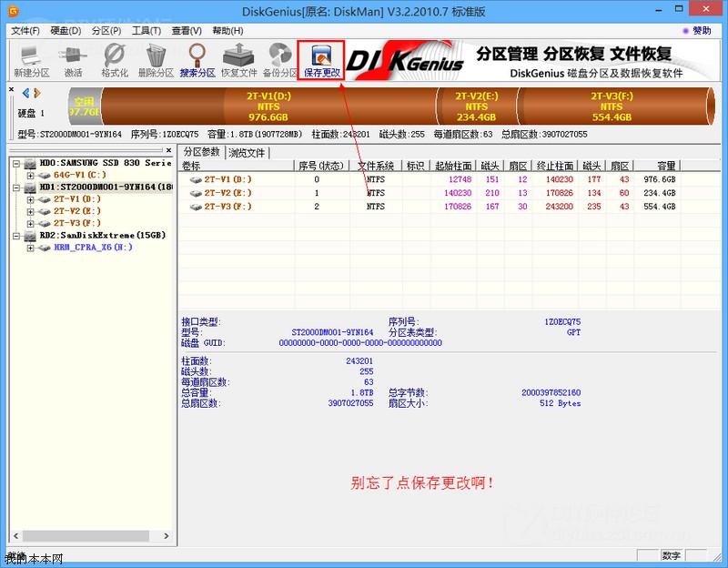Click the Backup Partition (备份分区) toolbar icon
Image resolution: width=728 pixels, height=568 pixels.
point(280,60)
